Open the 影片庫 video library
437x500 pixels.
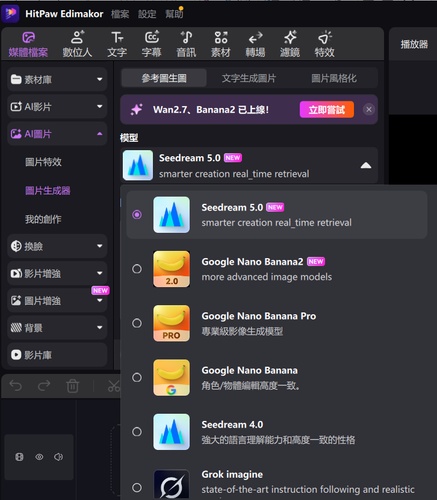[x=57, y=355]
